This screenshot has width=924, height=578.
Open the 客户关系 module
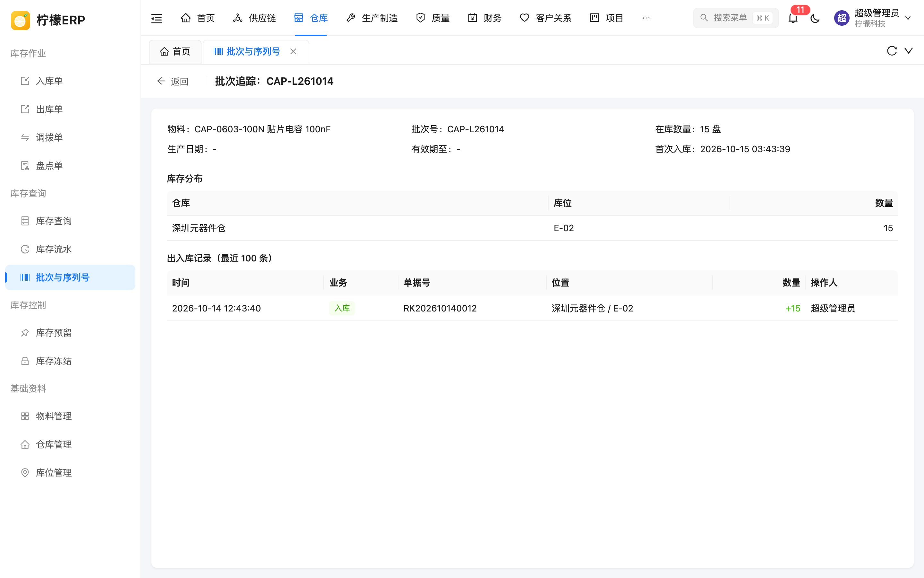(x=546, y=18)
